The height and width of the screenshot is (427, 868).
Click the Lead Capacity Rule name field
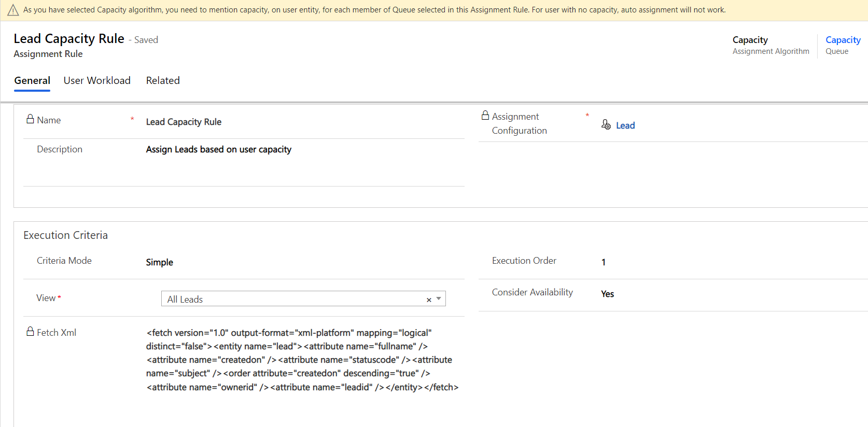pos(184,122)
